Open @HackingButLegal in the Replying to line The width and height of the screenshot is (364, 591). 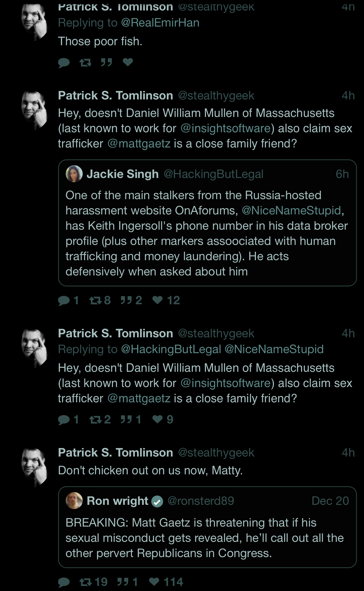tap(171, 349)
